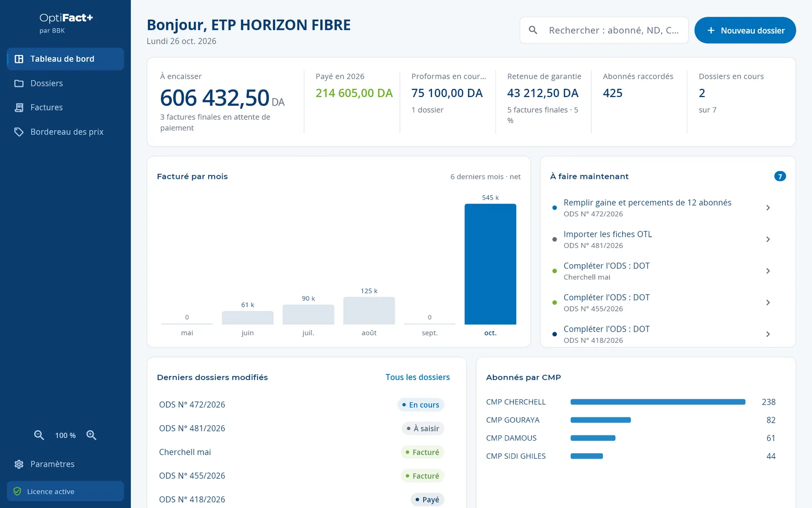812x508 pixels.
Task: Open the ODS N° 481/2026 recent dossier row
Action: point(307,429)
